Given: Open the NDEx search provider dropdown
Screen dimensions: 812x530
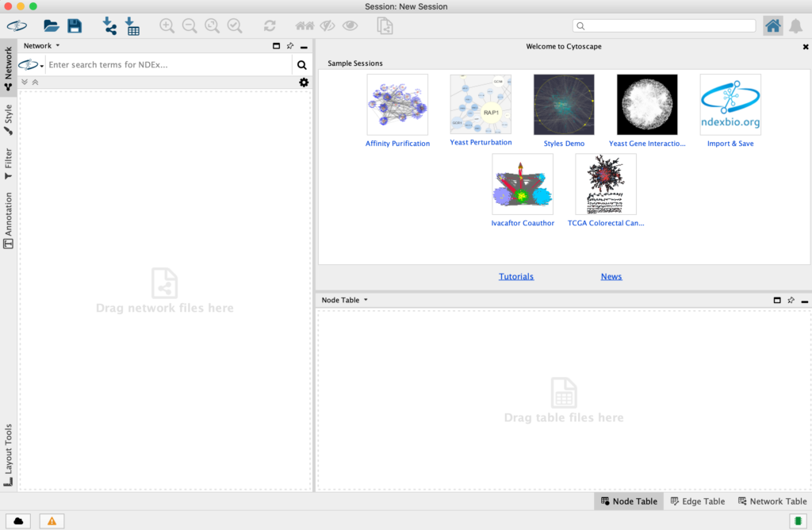Looking at the screenshot, I should click(x=31, y=65).
